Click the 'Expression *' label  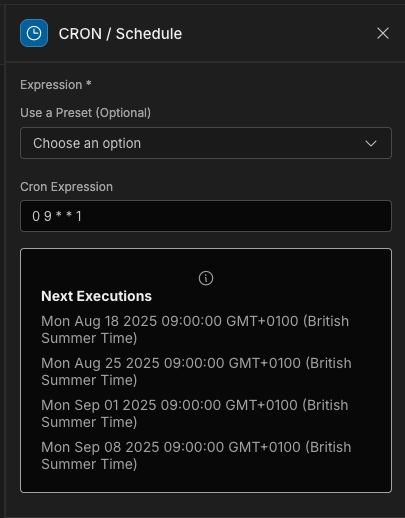click(56, 85)
